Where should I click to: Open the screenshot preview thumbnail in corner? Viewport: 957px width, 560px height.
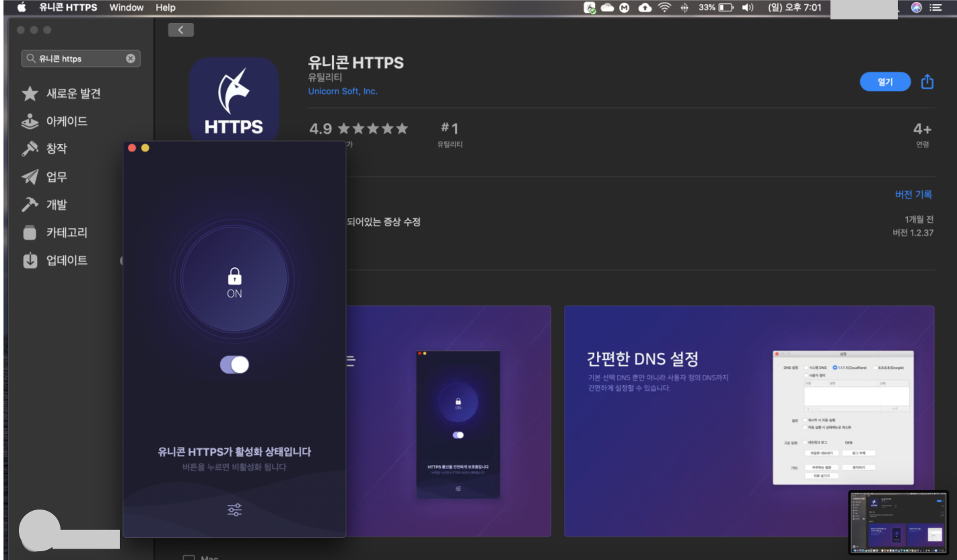coord(898,523)
